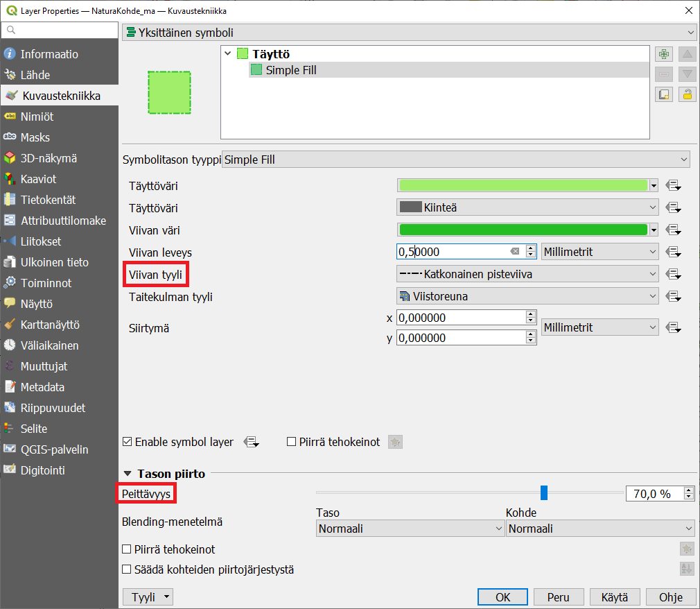Viewport: 700px width, 609px height.
Task: Enable Piirrä tehokeinot next to Enable symbol layer
Action: (292, 442)
